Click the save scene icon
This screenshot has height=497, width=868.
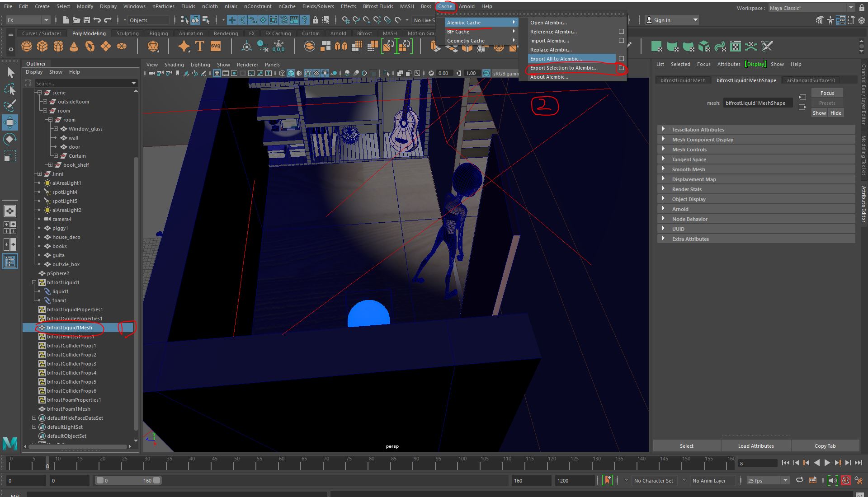click(x=86, y=20)
